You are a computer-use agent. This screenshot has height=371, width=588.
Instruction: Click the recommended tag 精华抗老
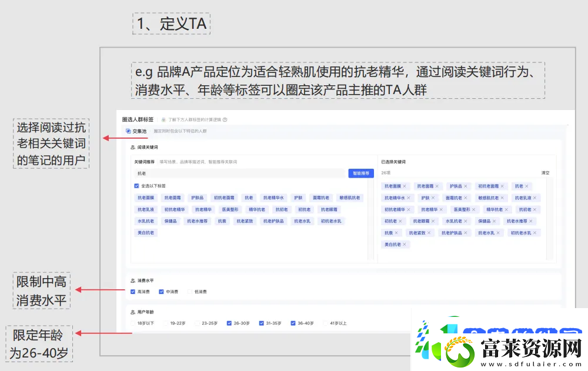(x=257, y=209)
